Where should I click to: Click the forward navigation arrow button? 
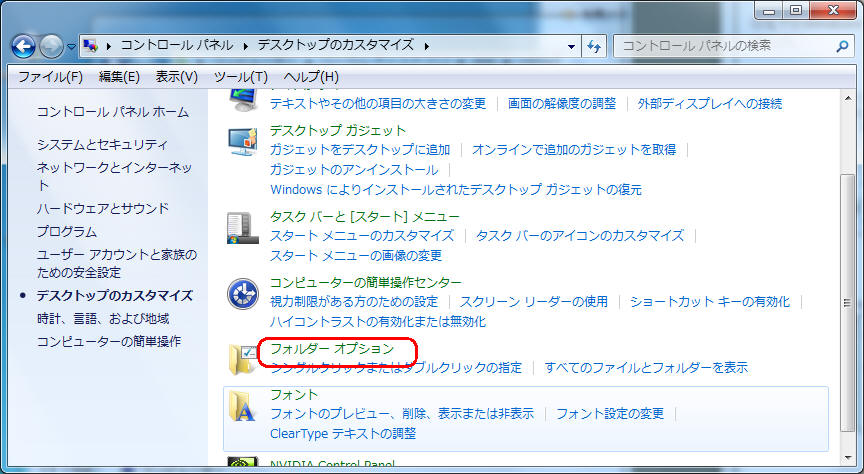[x=51, y=46]
